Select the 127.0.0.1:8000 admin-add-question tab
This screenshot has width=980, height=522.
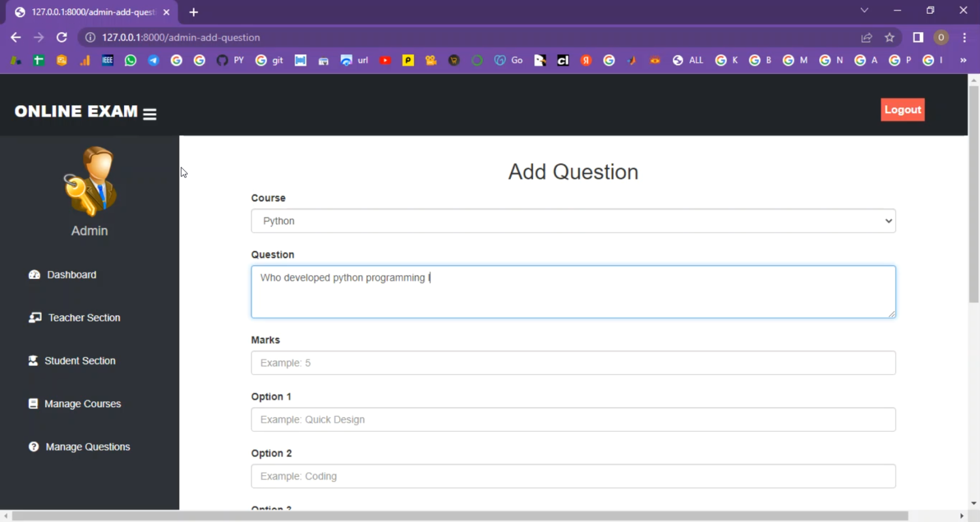pos(91,12)
